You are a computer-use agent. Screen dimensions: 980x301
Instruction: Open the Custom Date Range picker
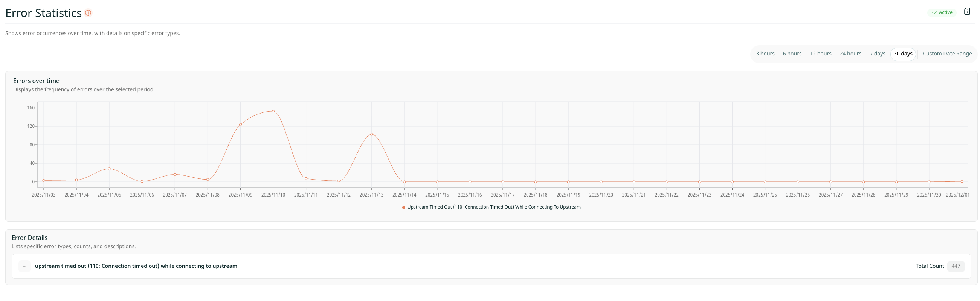tap(946, 54)
